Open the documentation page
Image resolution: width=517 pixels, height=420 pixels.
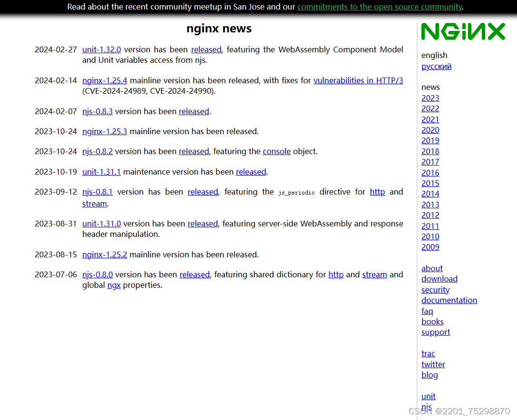pos(449,300)
